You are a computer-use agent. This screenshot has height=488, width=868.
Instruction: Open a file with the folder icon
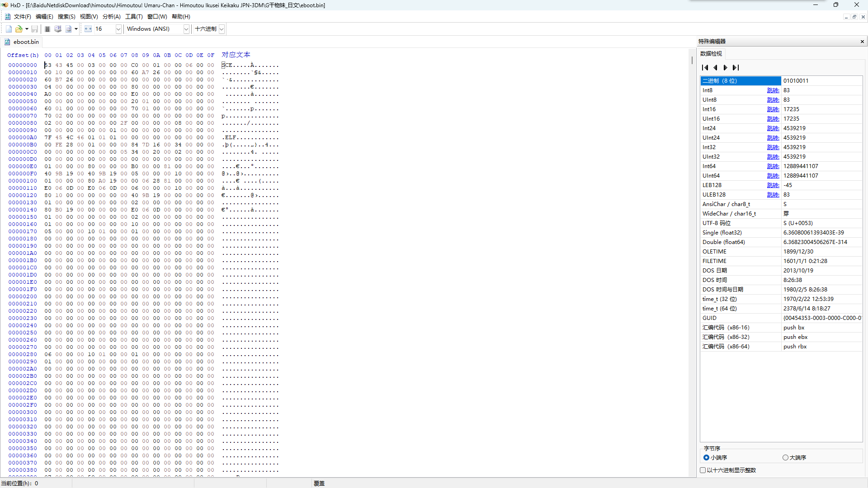click(18, 28)
